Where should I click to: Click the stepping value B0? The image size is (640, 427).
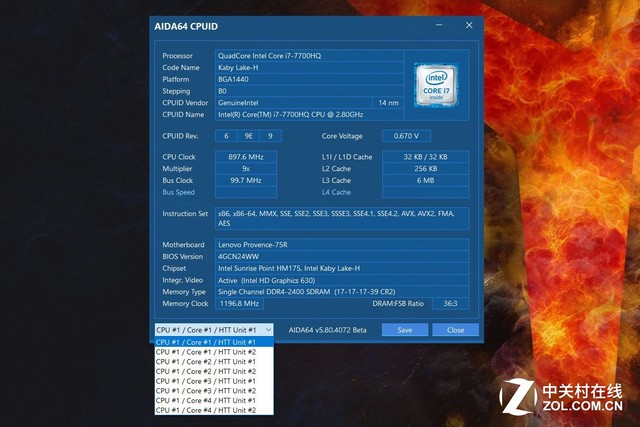point(309,91)
